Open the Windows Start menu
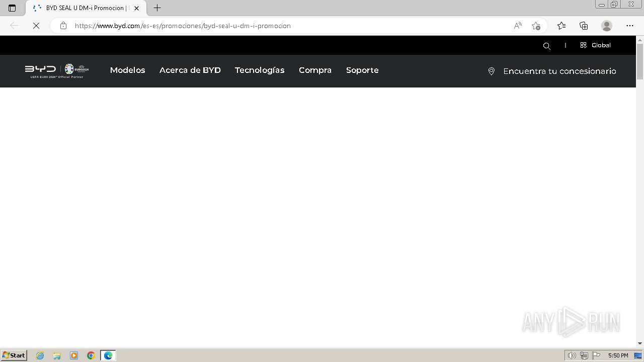 [x=14, y=355]
